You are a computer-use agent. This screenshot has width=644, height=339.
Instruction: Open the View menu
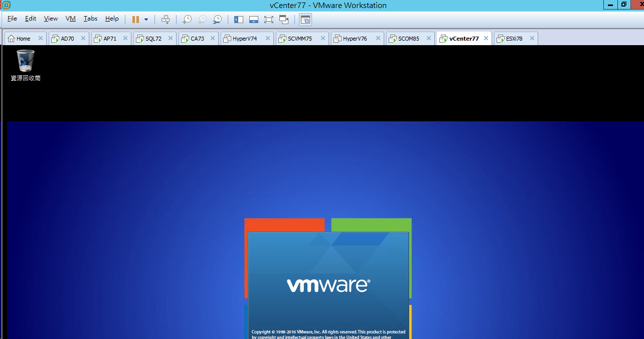51,19
